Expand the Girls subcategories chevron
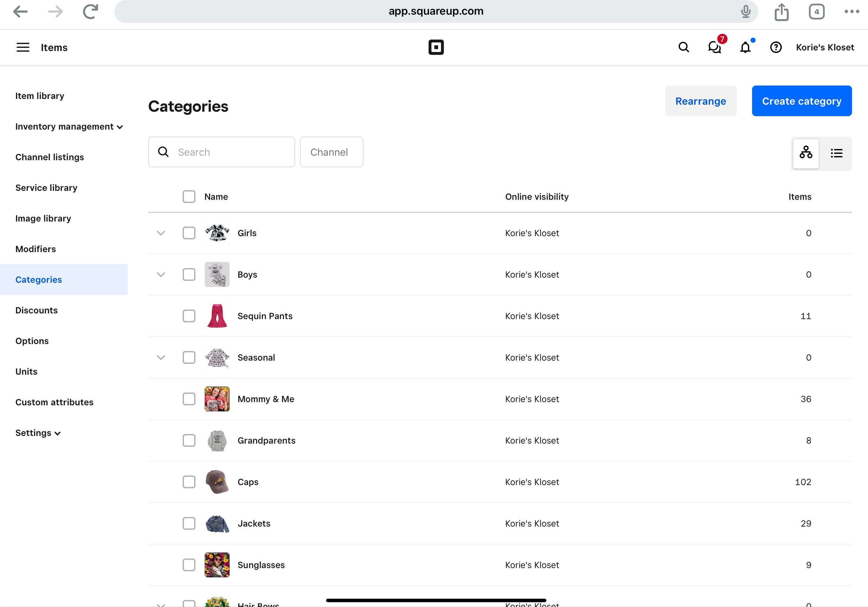 point(161,233)
